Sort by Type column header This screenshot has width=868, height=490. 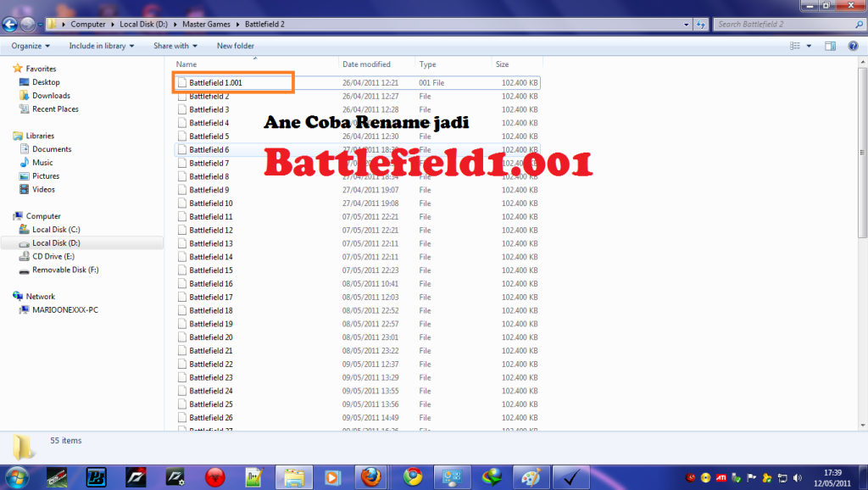click(x=453, y=64)
